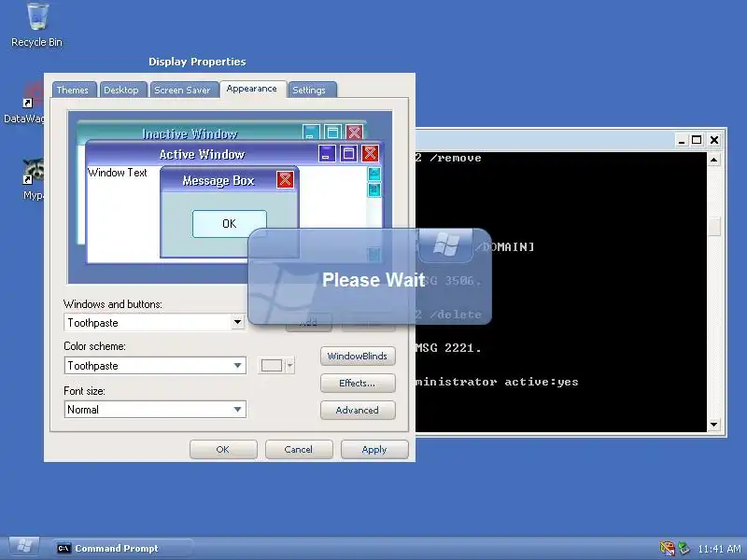Viewport: 747px width, 560px height.
Task: Open the Screen Saver tab
Action: click(x=184, y=90)
